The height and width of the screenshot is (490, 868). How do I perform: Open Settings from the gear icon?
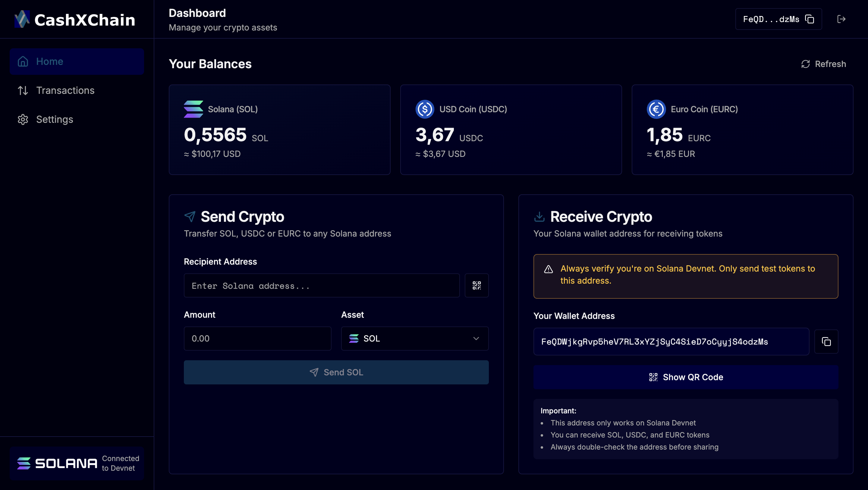tap(23, 119)
